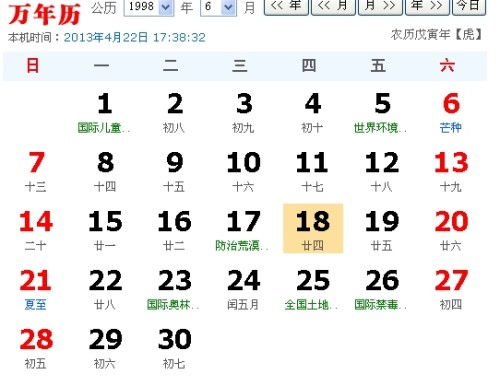
Task: Select Sunday 7 十三
Action: pos(36,172)
